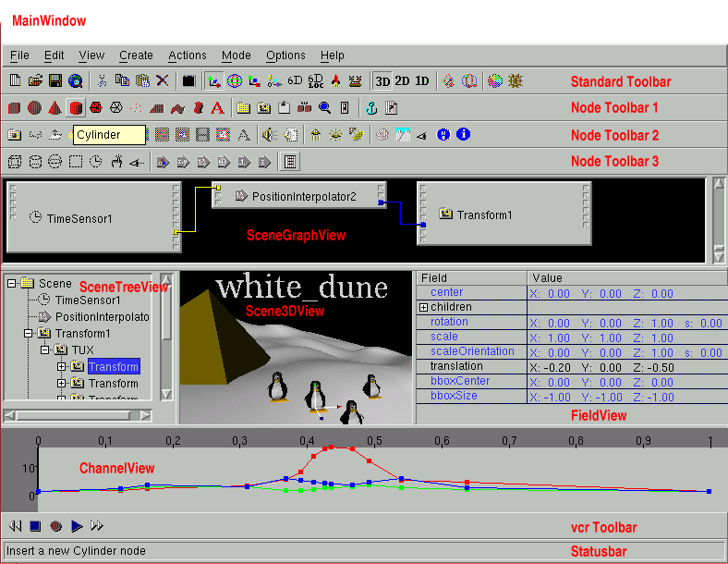Click the Anchor node icon
The height and width of the screenshot is (564, 728).
pos(371,108)
